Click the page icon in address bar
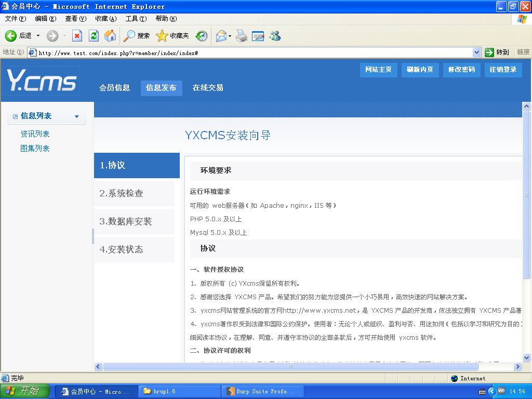Image resolution: width=532 pixels, height=399 pixels. [x=33, y=52]
